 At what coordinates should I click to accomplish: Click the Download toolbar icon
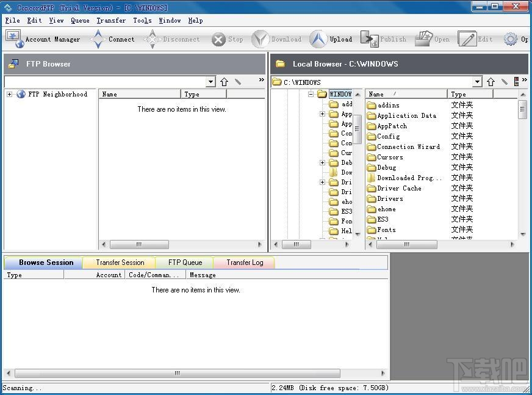pos(261,39)
